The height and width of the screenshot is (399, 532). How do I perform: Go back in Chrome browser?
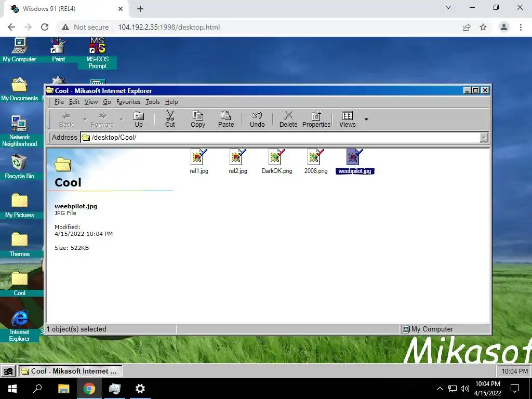coord(11,27)
